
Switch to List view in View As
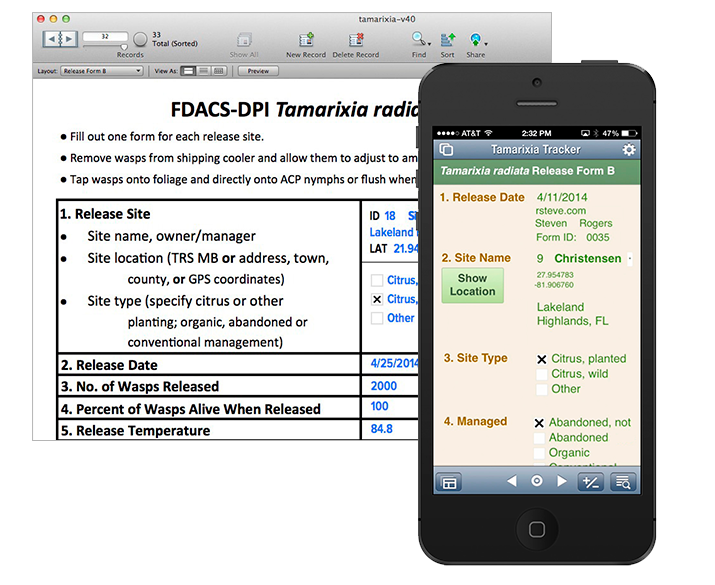click(204, 71)
